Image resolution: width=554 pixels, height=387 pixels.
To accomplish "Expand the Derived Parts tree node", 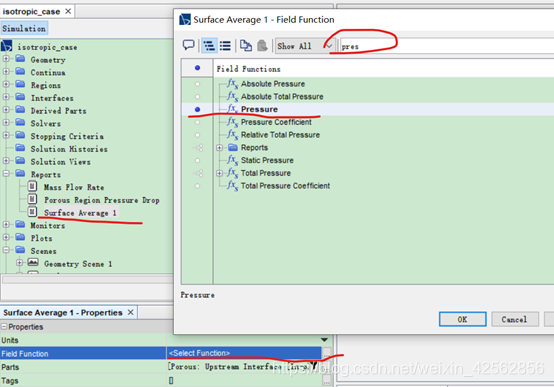I will pyautogui.click(x=6, y=110).
